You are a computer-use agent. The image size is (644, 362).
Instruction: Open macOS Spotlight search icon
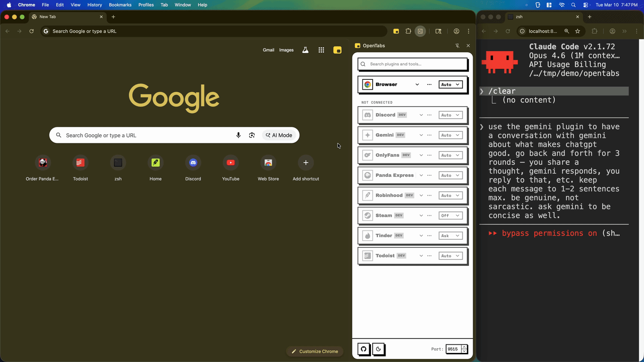pyautogui.click(x=574, y=5)
